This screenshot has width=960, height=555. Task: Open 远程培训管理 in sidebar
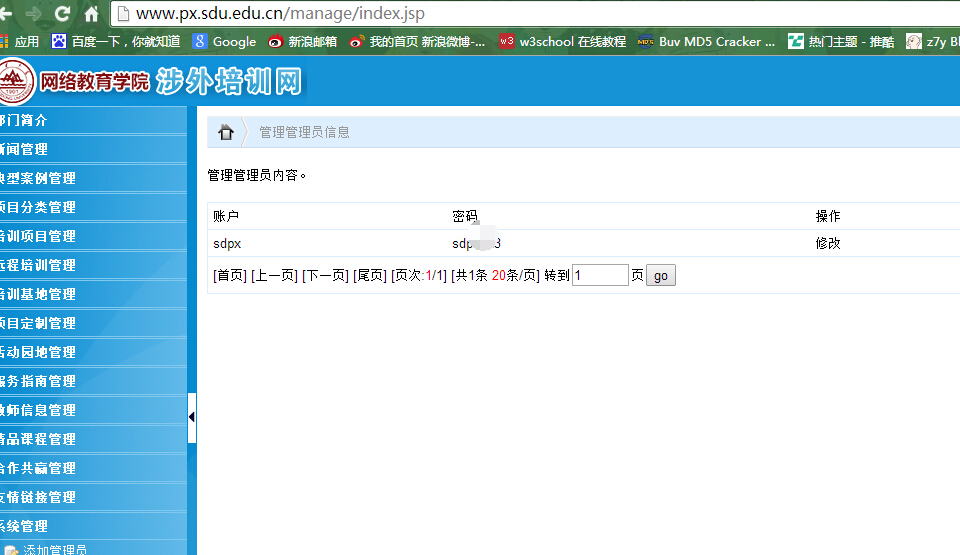coord(93,265)
